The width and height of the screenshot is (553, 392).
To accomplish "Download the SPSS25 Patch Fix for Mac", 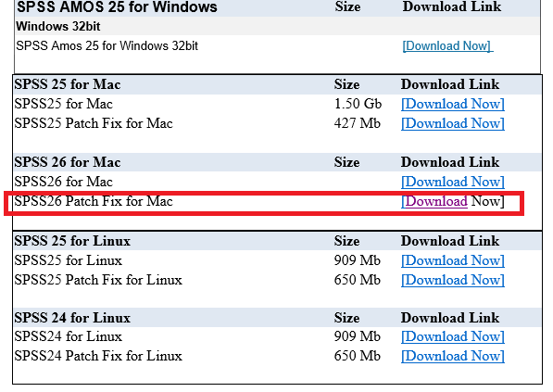I will (x=453, y=123).
